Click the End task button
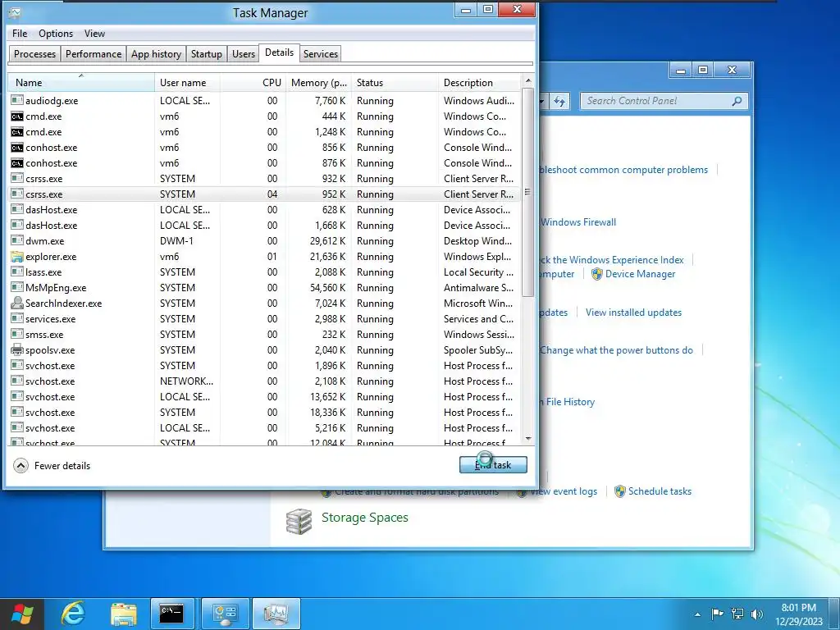 click(493, 464)
